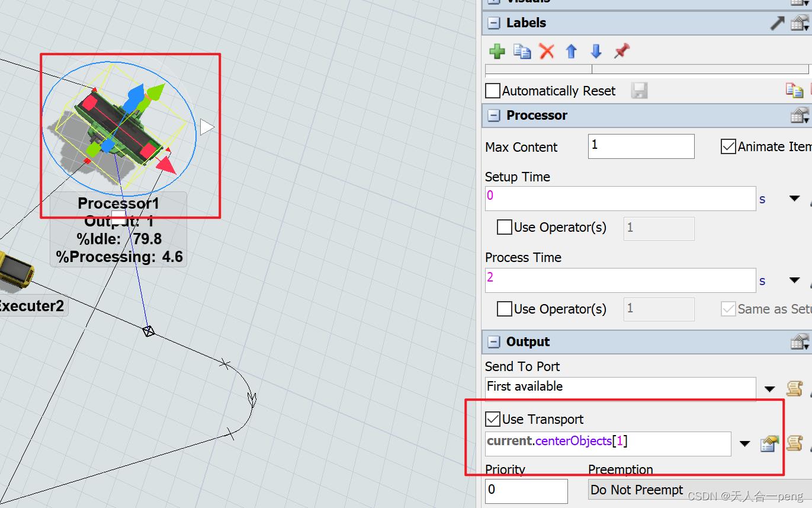
Task: Click the Setup Time operator count field
Action: pos(659,228)
